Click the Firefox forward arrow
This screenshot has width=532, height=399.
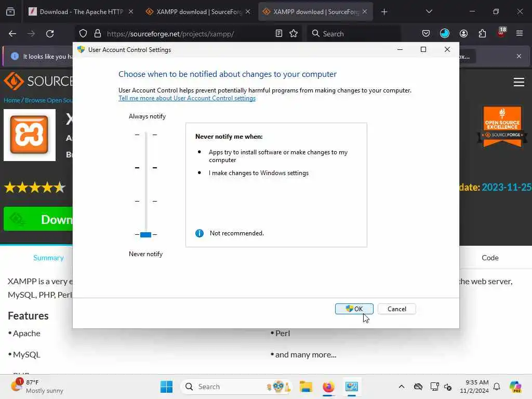coord(31,34)
